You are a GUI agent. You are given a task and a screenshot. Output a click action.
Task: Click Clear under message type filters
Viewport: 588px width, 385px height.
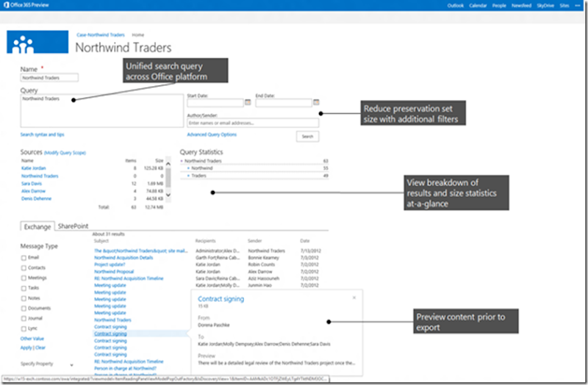[40, 348]
